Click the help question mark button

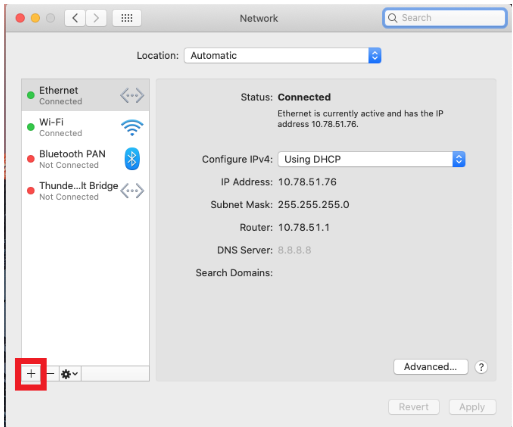tap(481, 367)
